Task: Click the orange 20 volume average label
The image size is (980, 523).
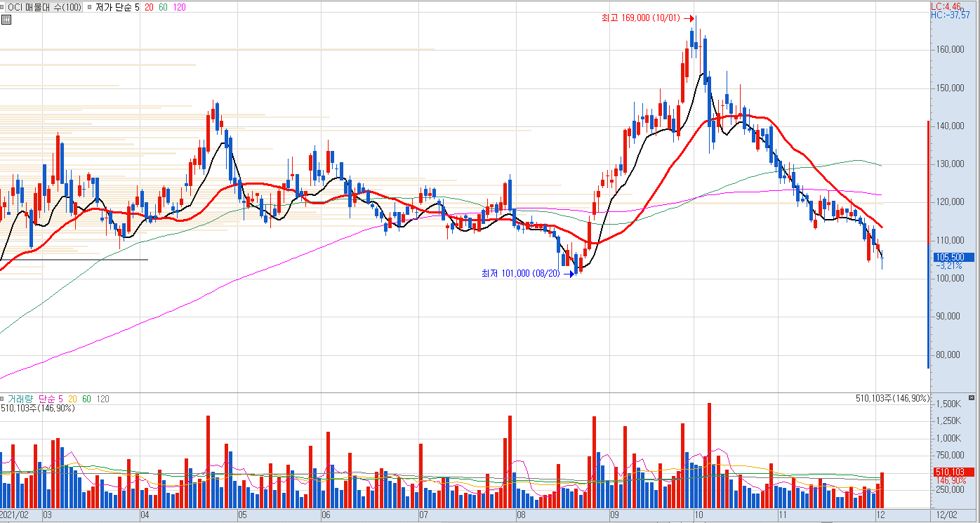Action: pos(72,399)
